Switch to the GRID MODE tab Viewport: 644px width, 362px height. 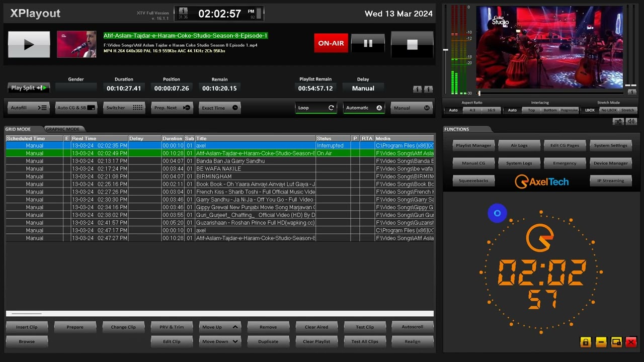point(18,129)
